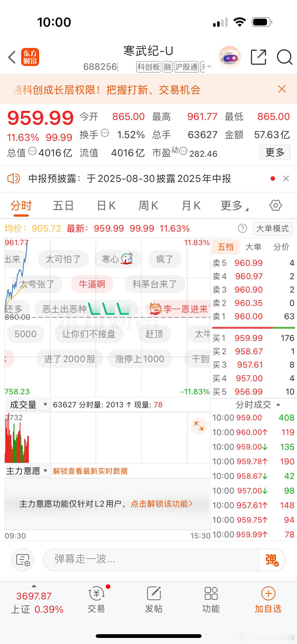Viewport: 297px width, 644px height.
Task: Open the AI robot assistant icon
Action: pyautogui.click(x=229, y=57)
